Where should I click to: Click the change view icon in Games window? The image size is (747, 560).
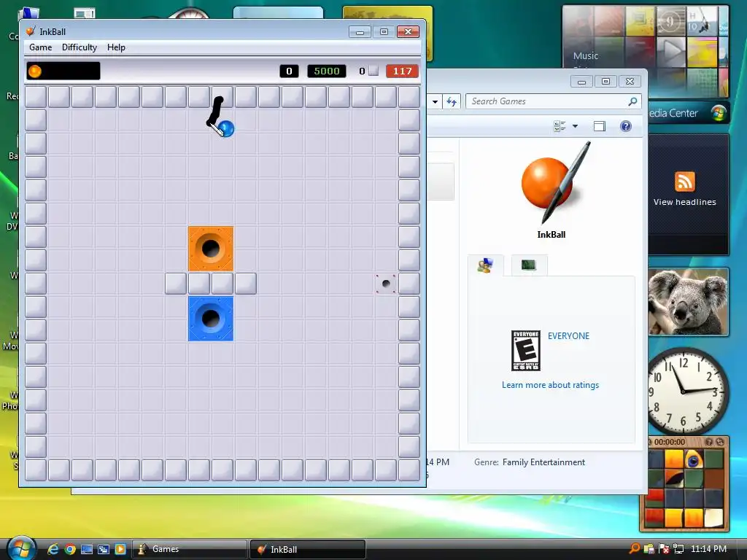(x=560, y=126)
